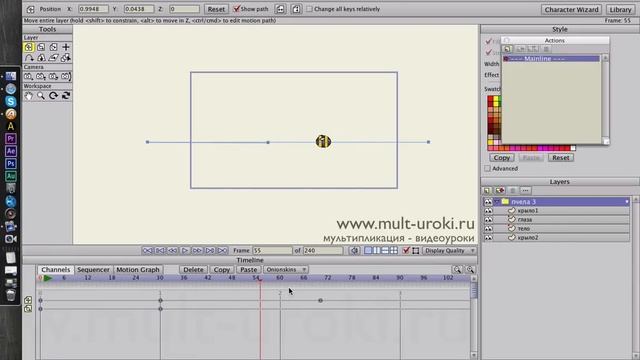Image resolution: width=640 pixels, height=360 pixels.
Task: Select the Track Camera tool
Action: [x=28, y=76]
